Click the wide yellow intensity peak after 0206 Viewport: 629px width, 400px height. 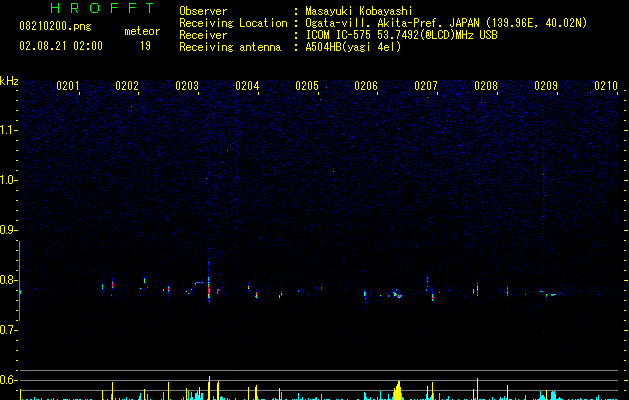(398, 391)
